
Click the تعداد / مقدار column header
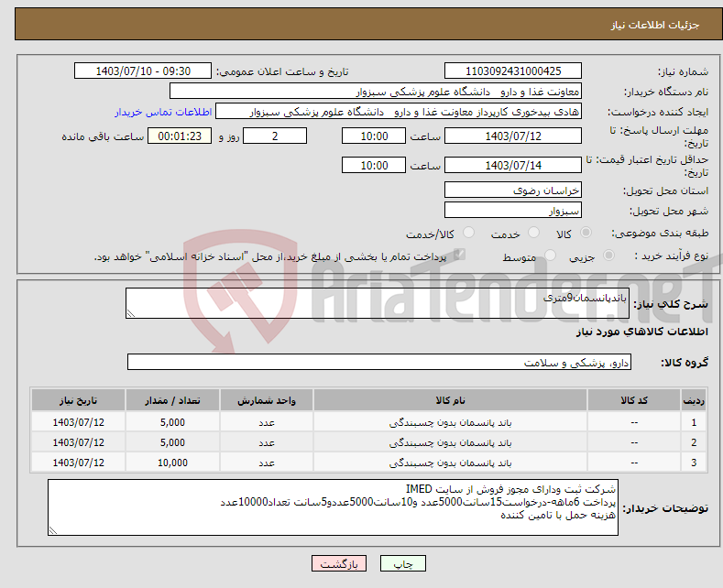tap(172, 400)
